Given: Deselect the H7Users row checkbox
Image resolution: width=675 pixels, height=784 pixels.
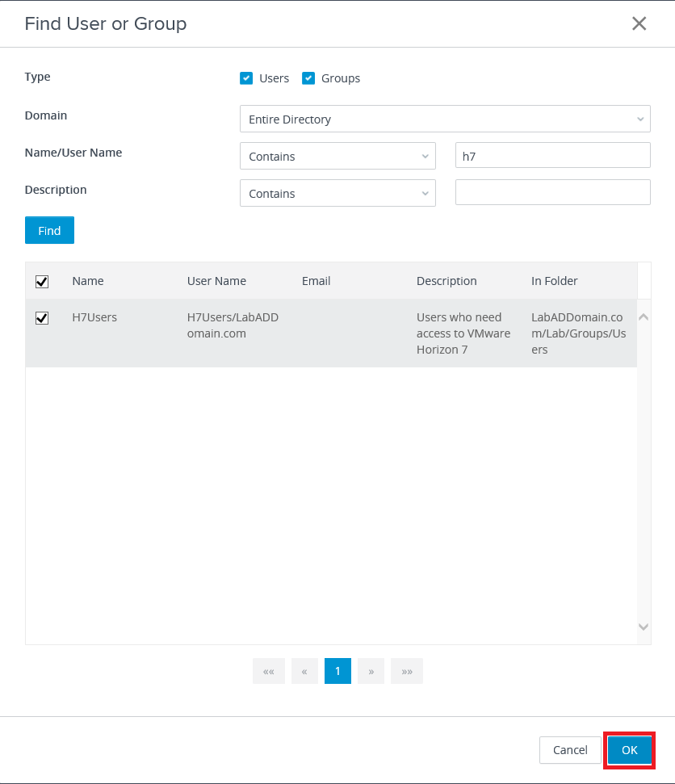Looking at the screenshot, I should tap(42, 318).
